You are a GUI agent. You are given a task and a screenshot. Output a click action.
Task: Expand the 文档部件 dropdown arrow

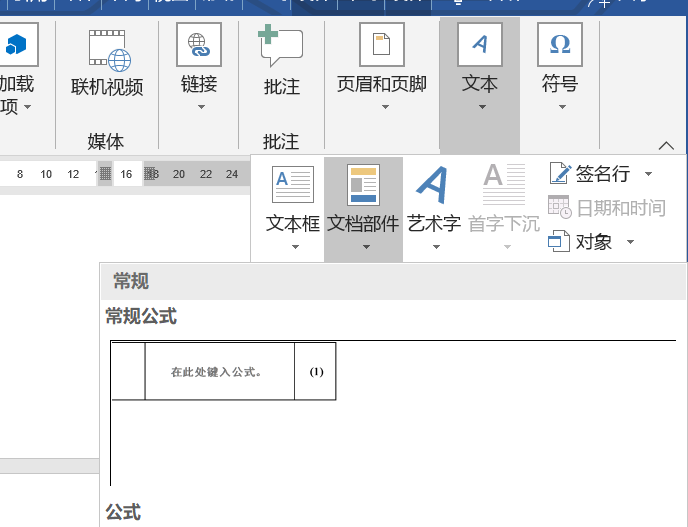click(x=366, y=247)
